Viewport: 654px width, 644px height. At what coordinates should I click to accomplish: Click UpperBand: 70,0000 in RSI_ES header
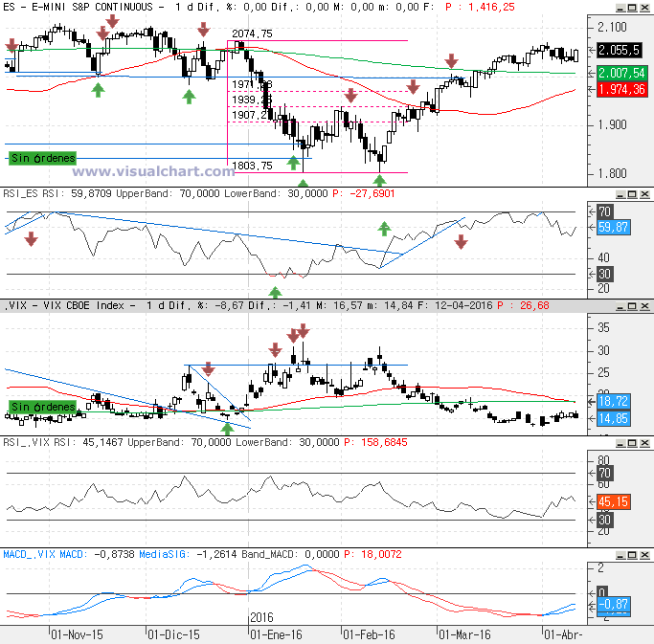tap(168, 194)
